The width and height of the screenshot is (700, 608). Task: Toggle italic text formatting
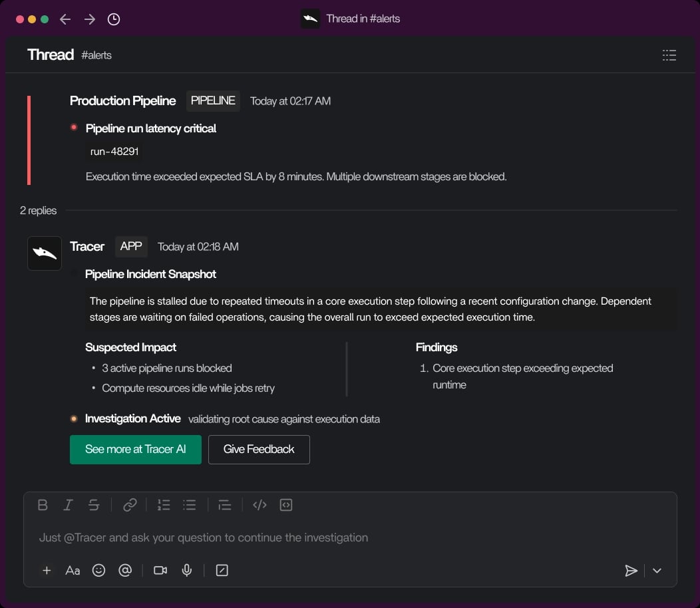pos(68,505)
